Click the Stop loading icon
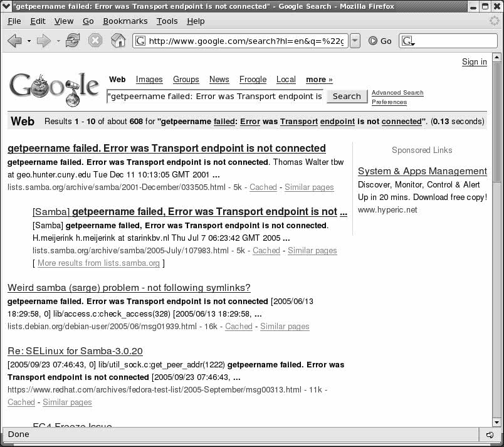The image size is (504, 447). point(95,41)
